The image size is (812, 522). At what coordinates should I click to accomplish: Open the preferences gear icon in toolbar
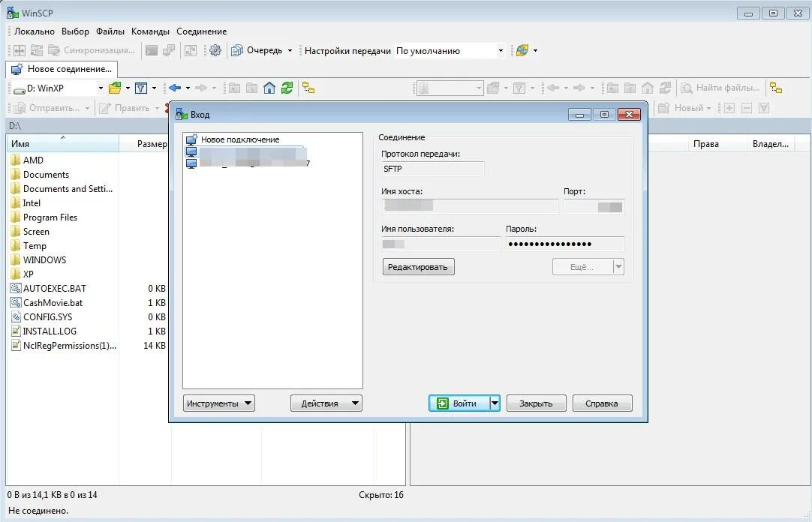[215, 50]
